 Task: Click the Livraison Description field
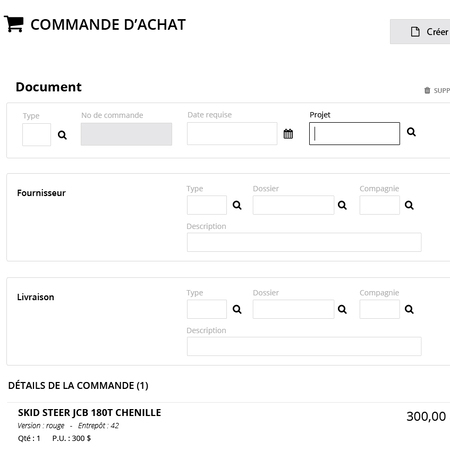pyautogui.click(x=304, y=346)
